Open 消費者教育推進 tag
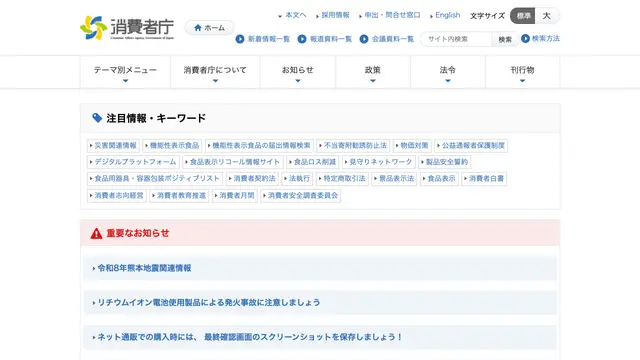Image resolution: width=640 pixels, height=360 pixels. point(180,196)
